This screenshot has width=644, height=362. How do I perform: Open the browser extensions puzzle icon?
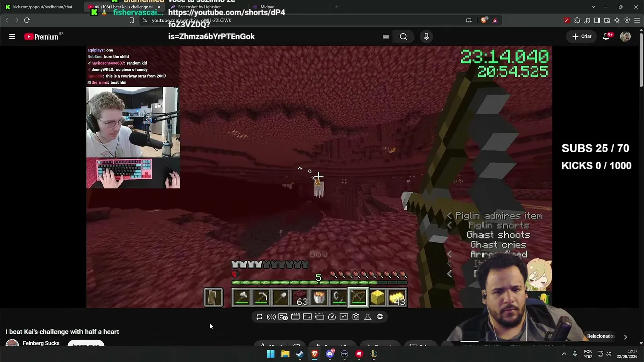click(577, 20)
